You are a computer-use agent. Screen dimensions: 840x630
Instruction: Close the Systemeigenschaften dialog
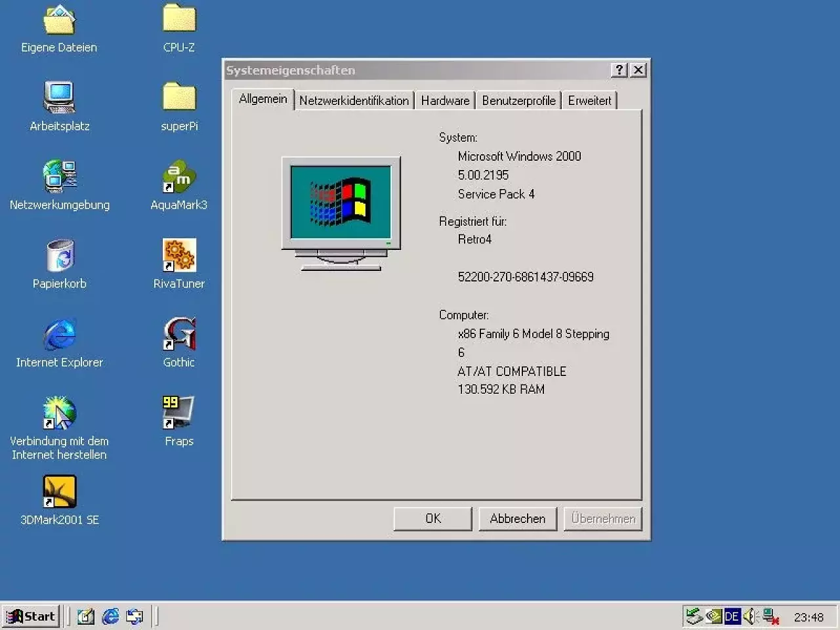click(x=638, y=70)
